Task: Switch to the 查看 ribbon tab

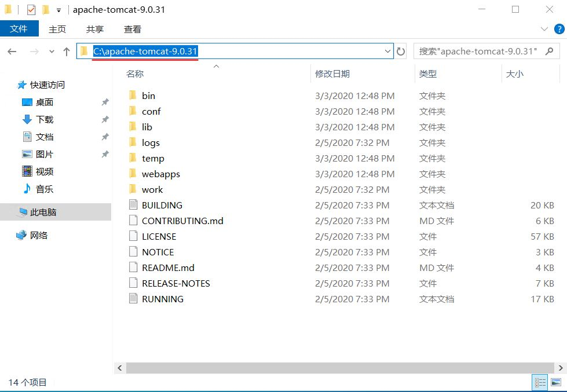Action: click(133, 29)
